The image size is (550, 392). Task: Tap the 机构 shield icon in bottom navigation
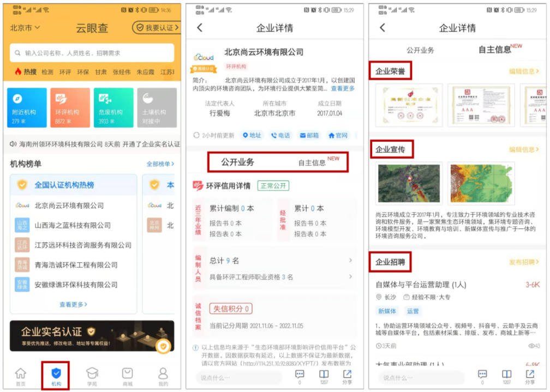pos(56,373)
